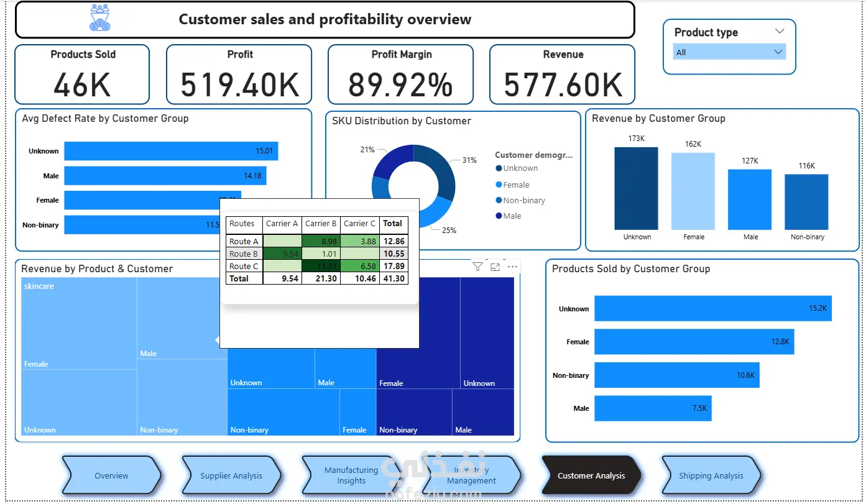Click the 116K Non-binary column in Revenue chart
This screenshot has width=866, height=504.
tap(806, 203)
